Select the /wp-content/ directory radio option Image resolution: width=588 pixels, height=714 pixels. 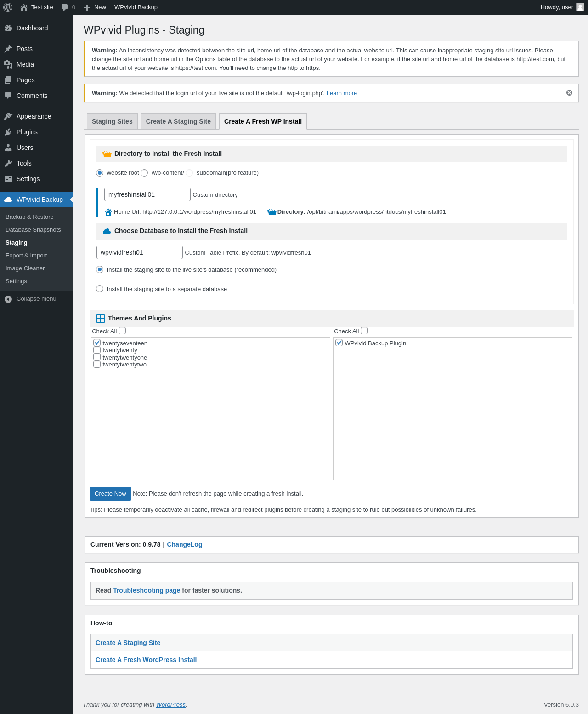pyautogui.click(x=144, y=173)
